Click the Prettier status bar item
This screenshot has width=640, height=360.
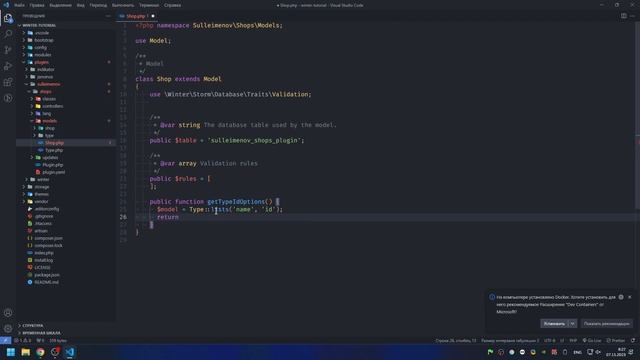pyautogui.click(x=616, y=340)
